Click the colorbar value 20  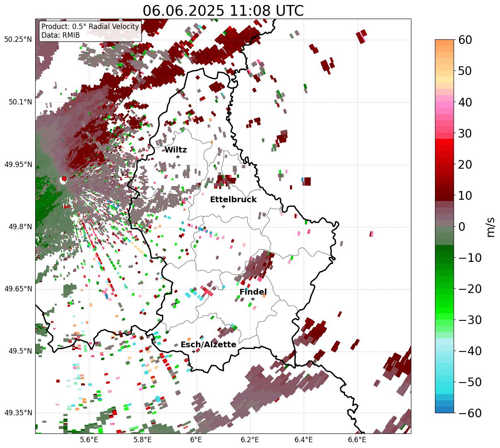[x=465, y=164]
